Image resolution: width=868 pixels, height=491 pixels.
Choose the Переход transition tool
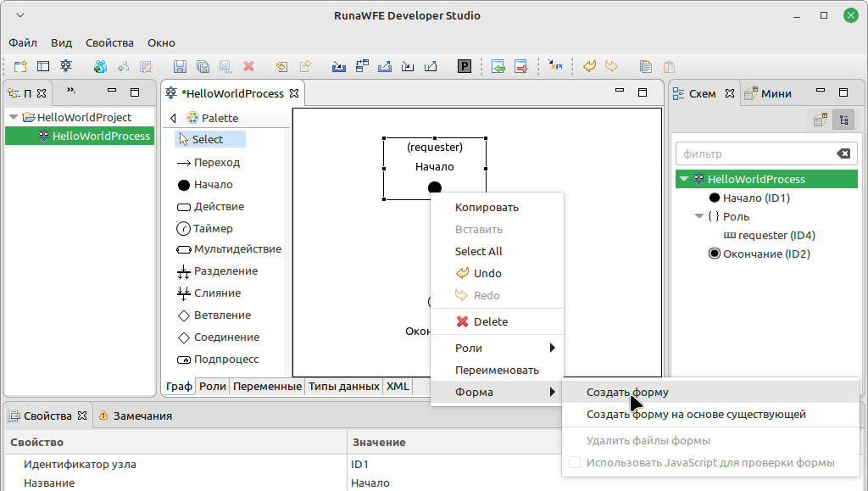pyautogui.click(x=209, y=162)
